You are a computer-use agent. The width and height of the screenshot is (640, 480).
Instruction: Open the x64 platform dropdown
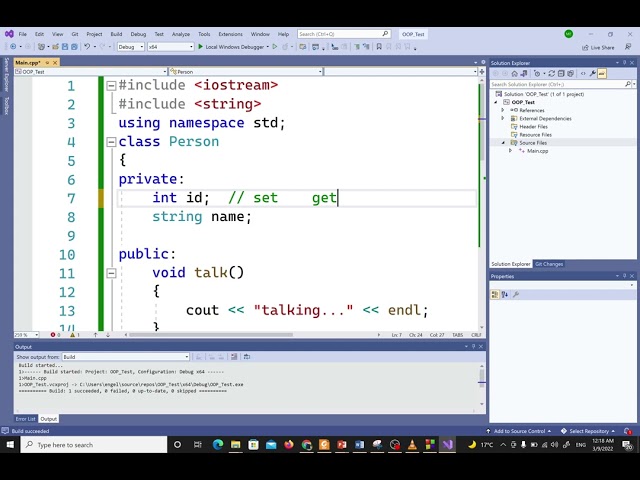pos(171,47)
